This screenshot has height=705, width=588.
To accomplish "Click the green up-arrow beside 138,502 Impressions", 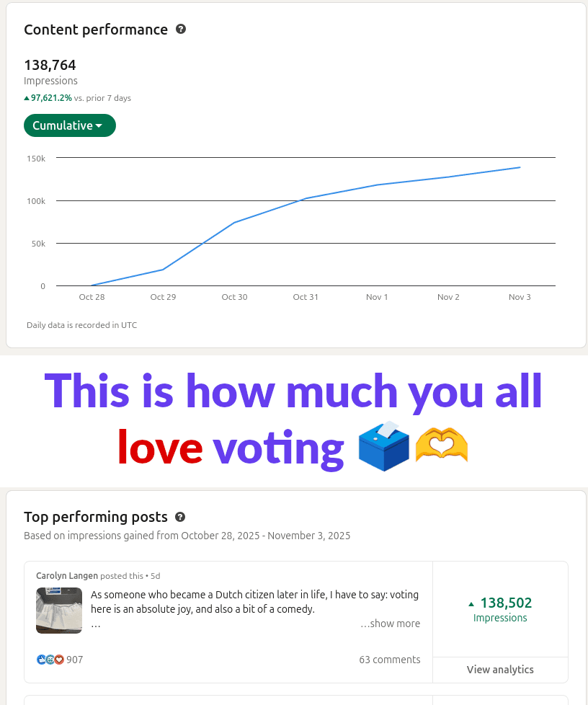I will (x=471, y=603).
